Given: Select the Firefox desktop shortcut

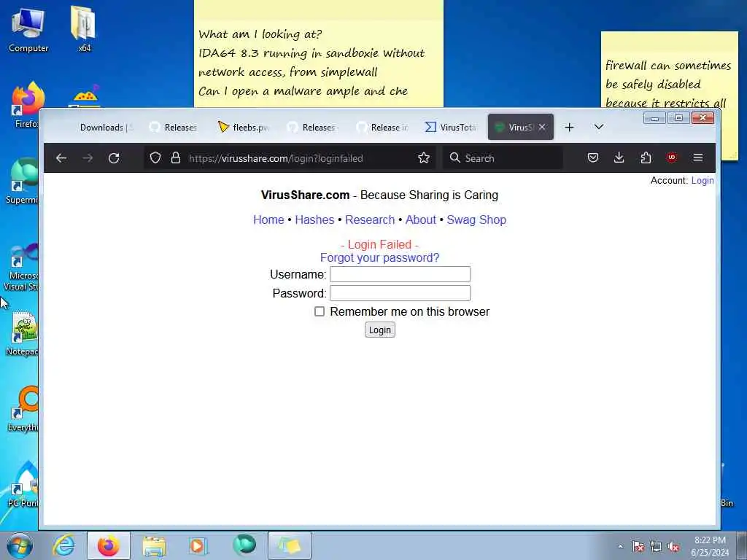Looking at the screenshot, I should (26, 105).
